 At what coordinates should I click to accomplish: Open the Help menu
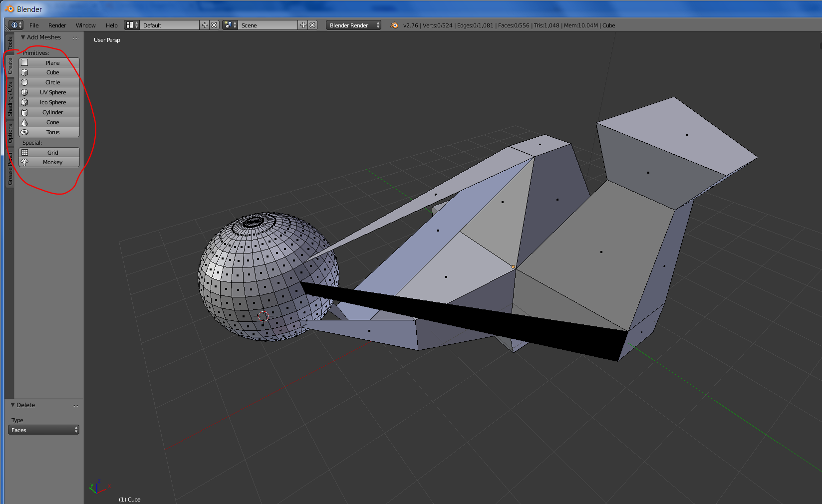tap(112, 25)
